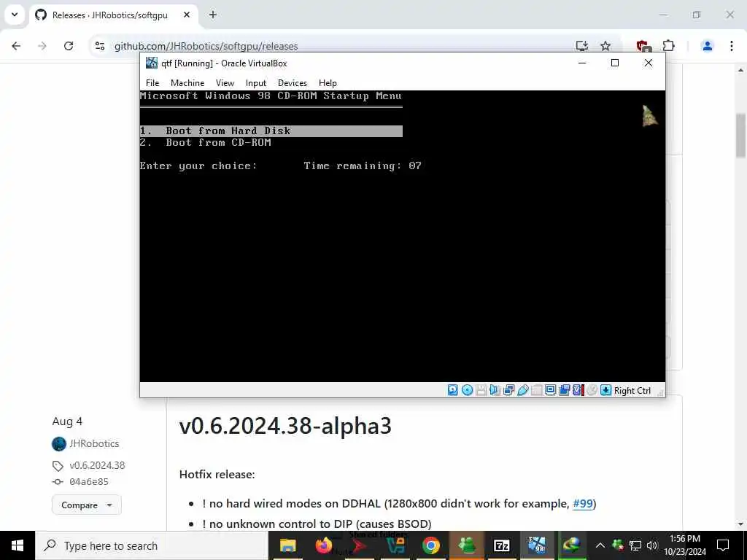
Task: Click the 'Time remaining: 07' text
Action: coord(363,166)
